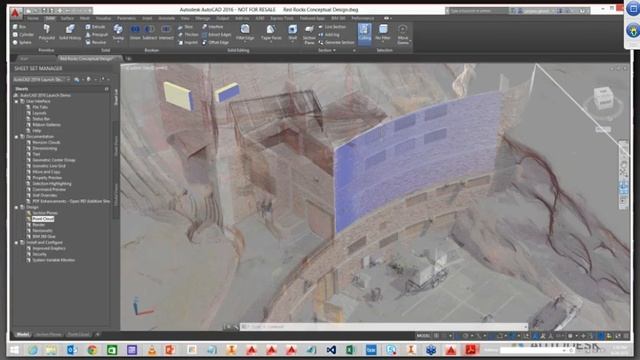Switch to the Mesh ribbon tab
The image size is (640, 360).
tap(84, 18)
